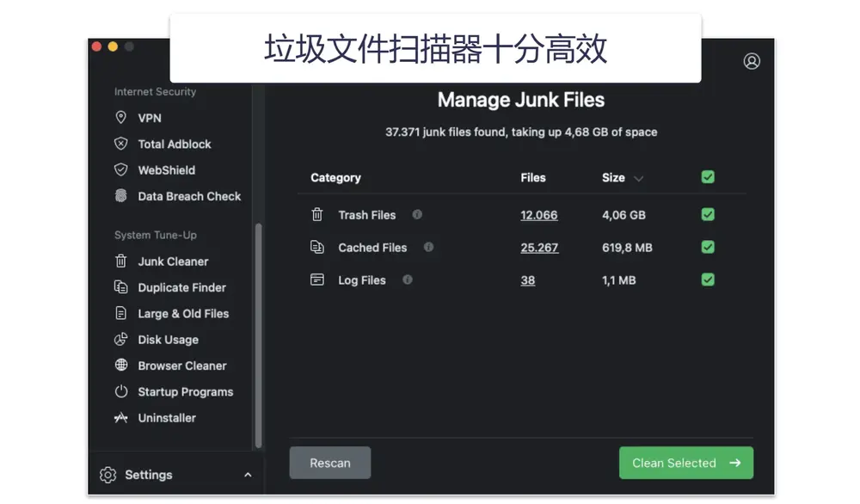The height and width of the screenshot is (504, 860).
Task: Click the Cached Files category label
Action: [372, 248]
